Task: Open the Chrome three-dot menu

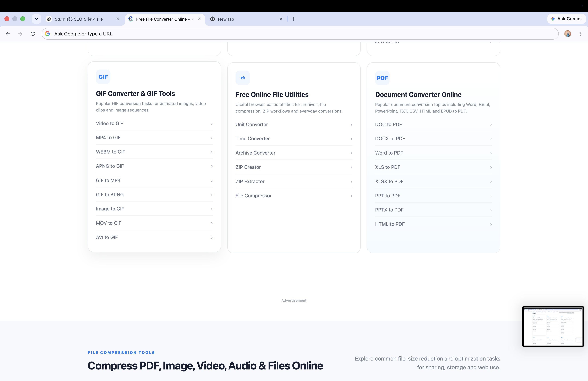Action: pyautogui.click(x=580, y=34)
